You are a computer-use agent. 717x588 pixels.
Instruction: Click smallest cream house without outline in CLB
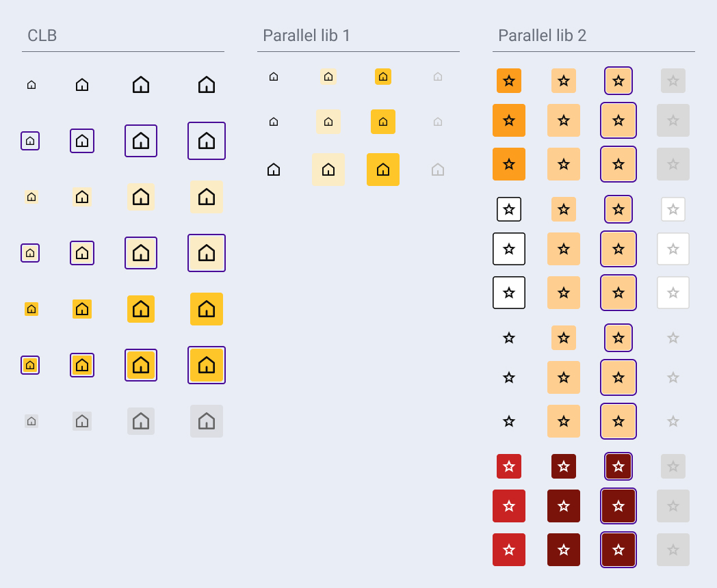point(31,197)
